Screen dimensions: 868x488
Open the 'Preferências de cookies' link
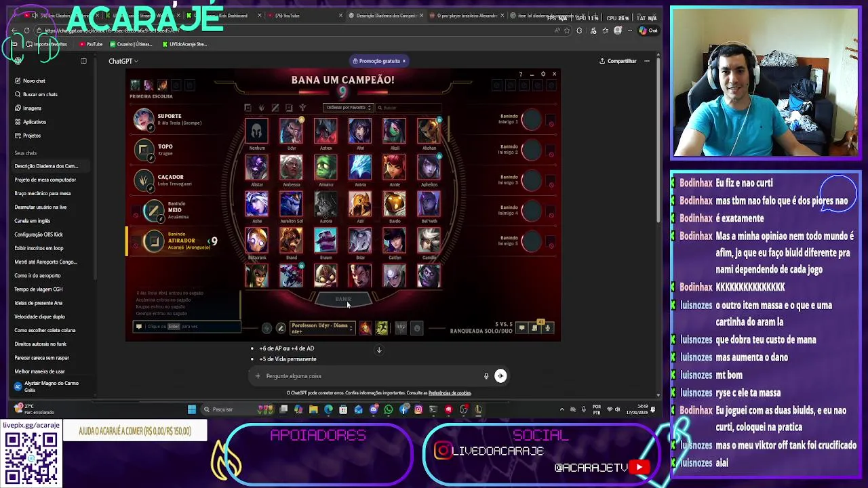tap(450, 393)
